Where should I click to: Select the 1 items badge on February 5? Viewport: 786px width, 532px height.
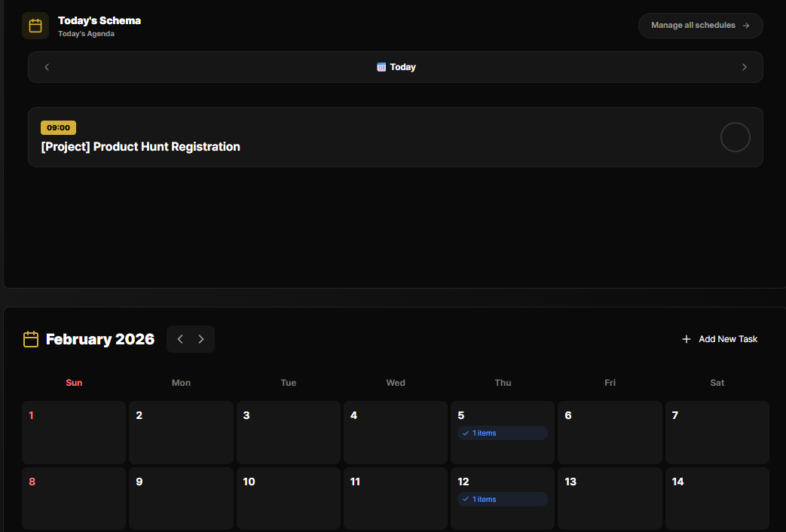(502, 433)
